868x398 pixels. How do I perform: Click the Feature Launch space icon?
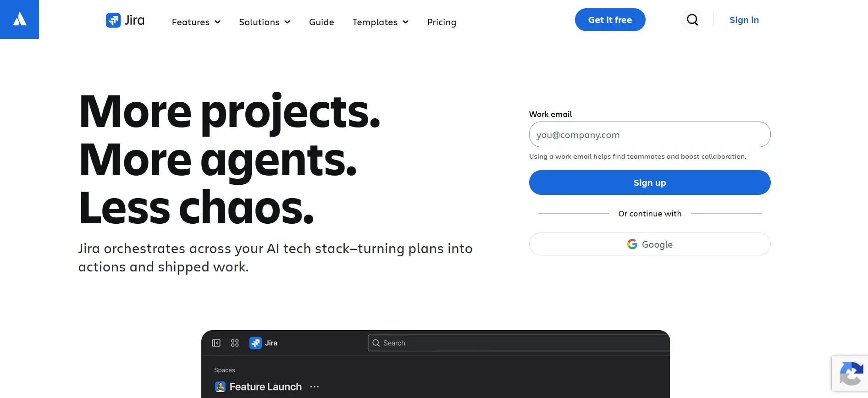pyautogui.click(x=220, y=387)
